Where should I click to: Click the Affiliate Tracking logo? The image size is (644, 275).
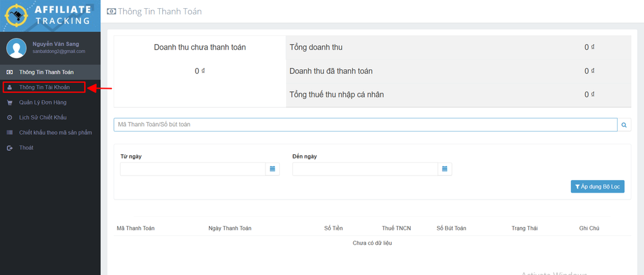(50, 16)
